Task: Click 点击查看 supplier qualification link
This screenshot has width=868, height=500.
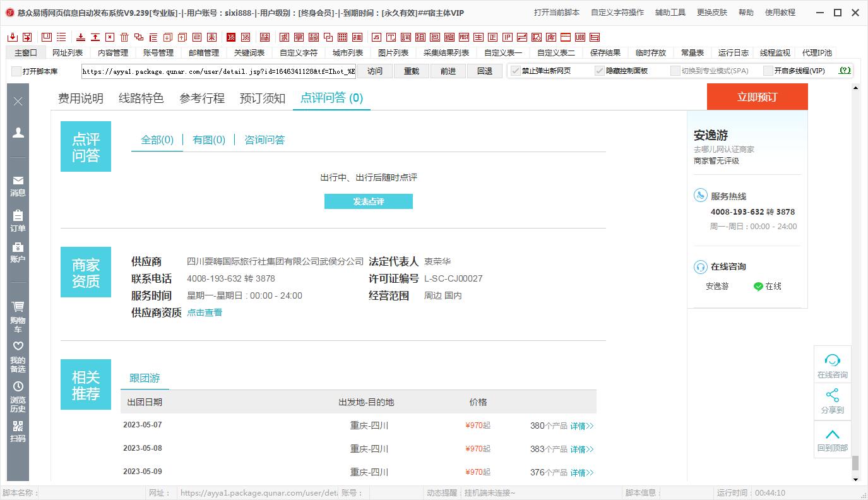Action: pyautogui.click(x=205, y=312)
